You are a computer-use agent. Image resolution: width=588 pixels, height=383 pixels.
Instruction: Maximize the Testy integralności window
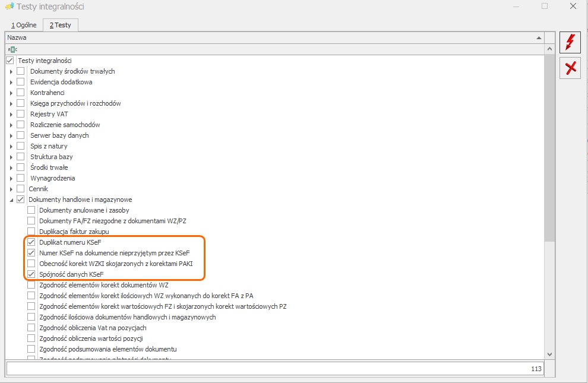545,6
